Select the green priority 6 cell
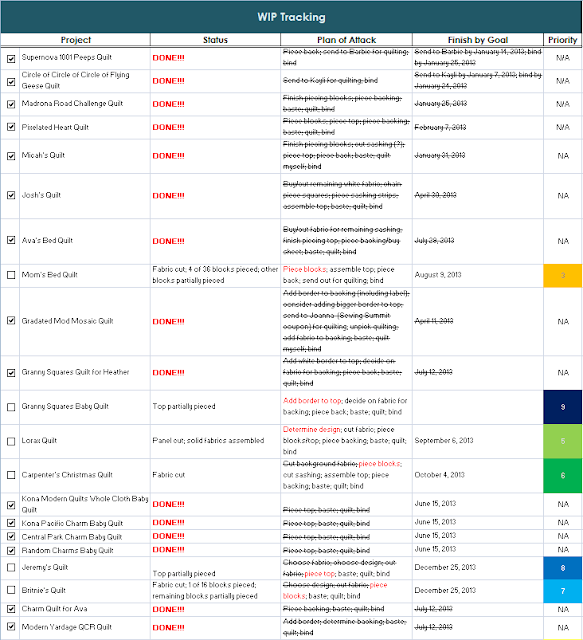The image size is (583, 640). coord(563,476)
